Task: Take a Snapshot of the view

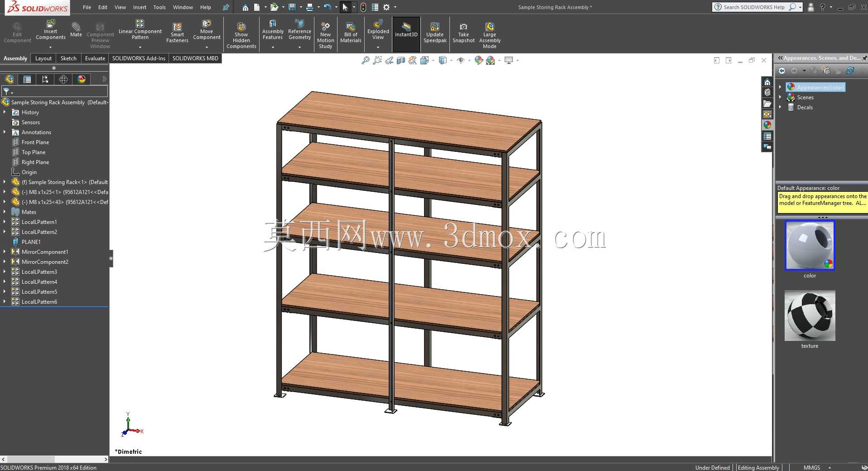Action: pos(463,33)
